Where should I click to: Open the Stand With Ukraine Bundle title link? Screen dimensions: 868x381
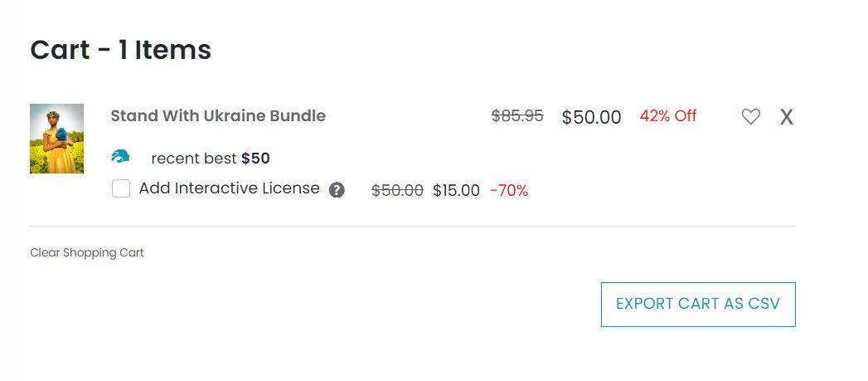218,116
